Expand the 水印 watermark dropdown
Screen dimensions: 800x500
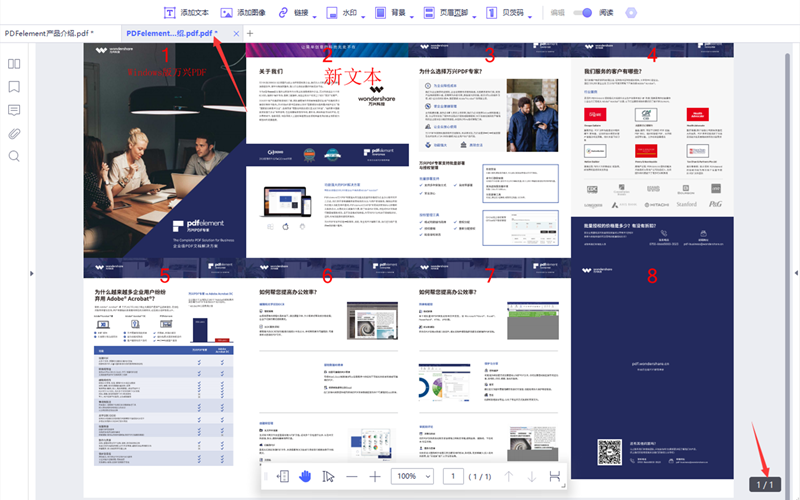[365, 16]
